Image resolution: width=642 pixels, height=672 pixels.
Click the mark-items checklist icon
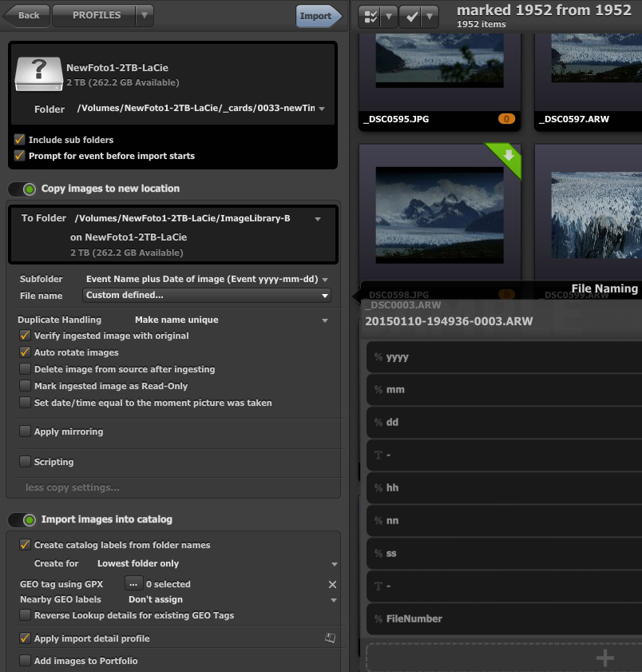(371, 17)
